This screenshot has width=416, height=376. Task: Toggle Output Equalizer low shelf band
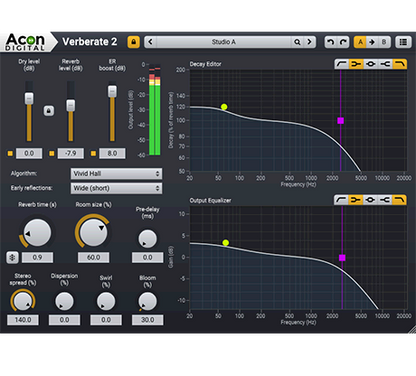pos(355,200)
